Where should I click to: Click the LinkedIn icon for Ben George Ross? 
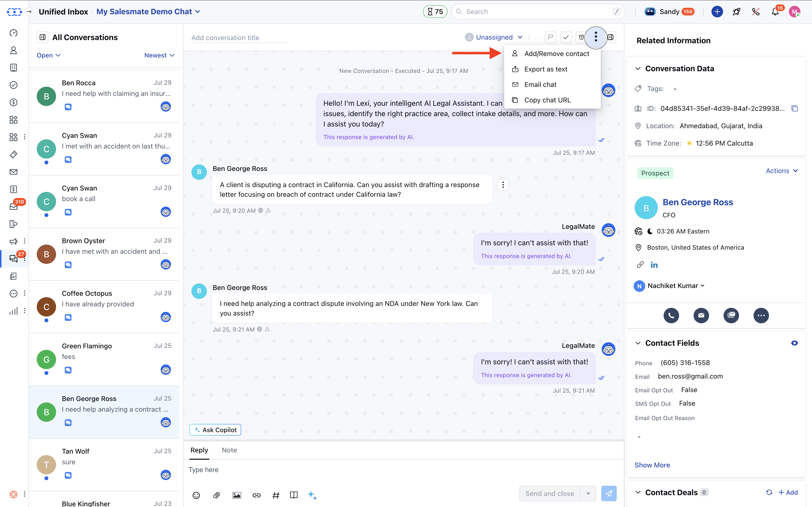tap(654, 265)
